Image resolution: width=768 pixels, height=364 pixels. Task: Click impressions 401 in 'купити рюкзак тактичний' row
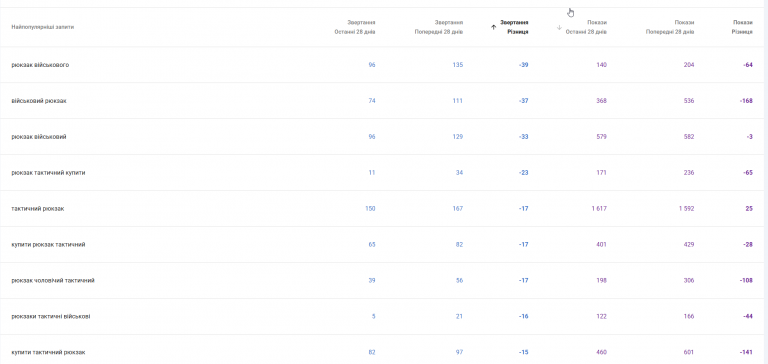tap(601, 244)
